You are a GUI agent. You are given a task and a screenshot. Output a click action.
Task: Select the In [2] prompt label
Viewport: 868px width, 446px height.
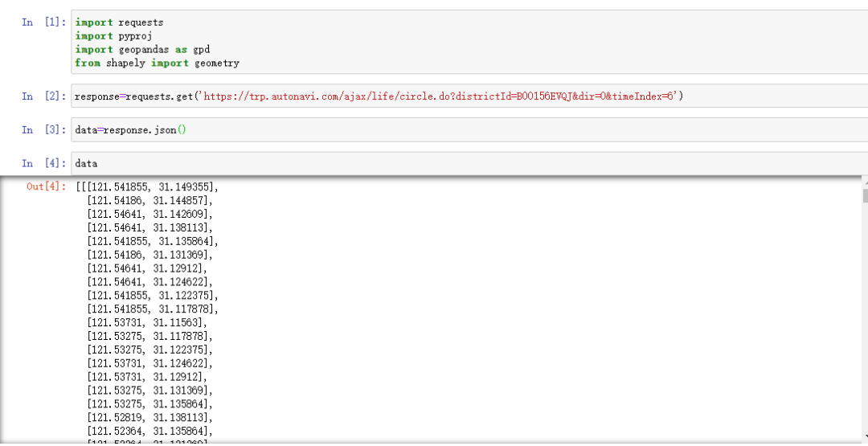44,96
